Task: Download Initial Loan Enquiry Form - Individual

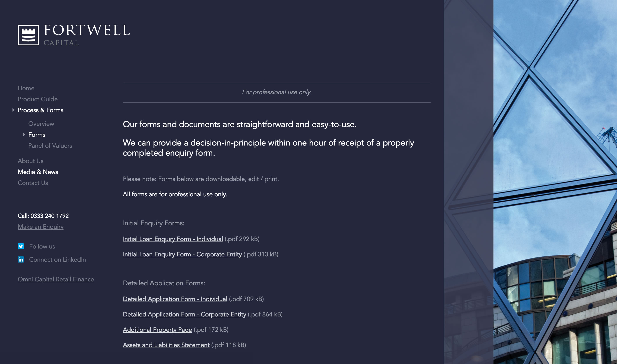Action: pyautogui.click(x=173, y=239)
